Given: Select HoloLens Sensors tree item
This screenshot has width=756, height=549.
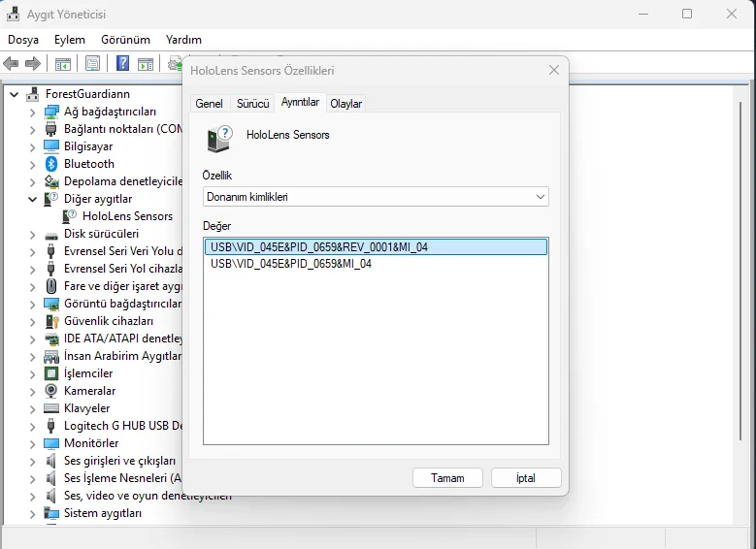Looking at the screenshot, I should point(127,216).
